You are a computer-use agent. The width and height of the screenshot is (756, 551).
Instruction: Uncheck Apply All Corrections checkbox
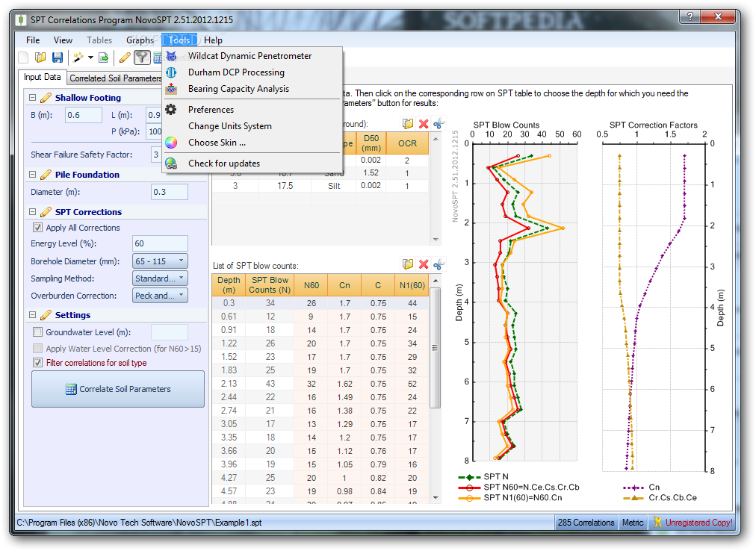click(x=37, y=228)
